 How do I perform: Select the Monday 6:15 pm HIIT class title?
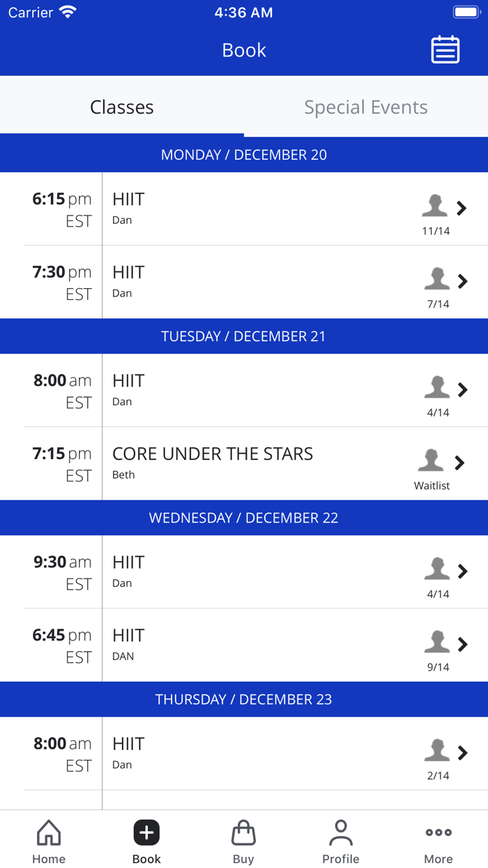129,200
